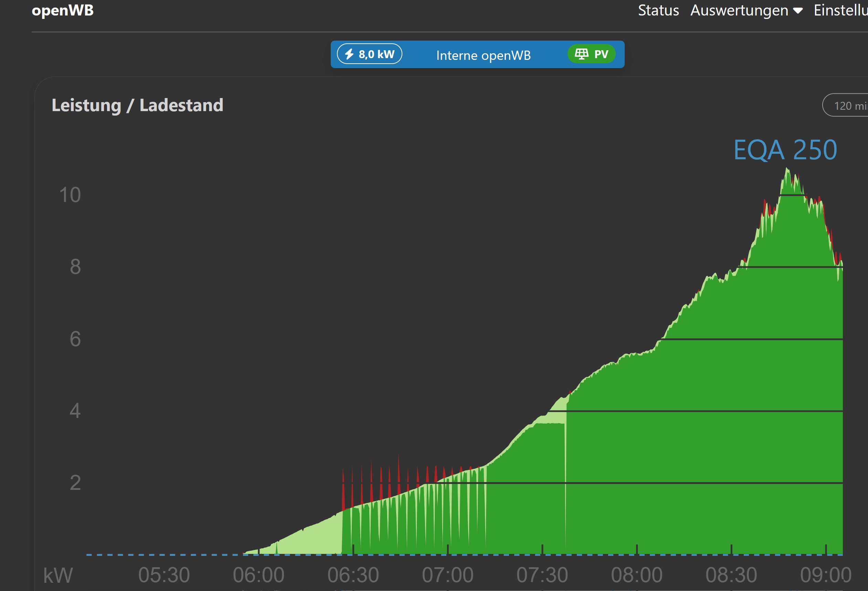Image resolution: width=868 pixels, height=591 pixels.
Task: Toggle the green PV charge mode badge
Action: (x=591, y=54)
